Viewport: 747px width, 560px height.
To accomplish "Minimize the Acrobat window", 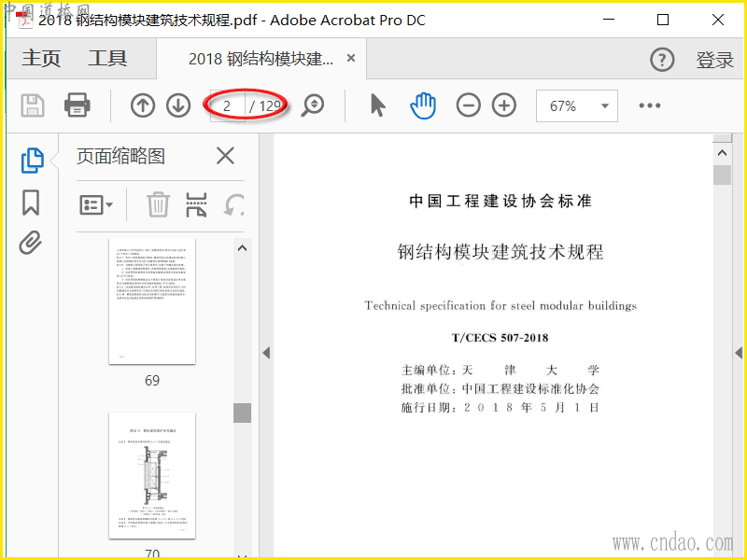I will [x=609, y=20].
